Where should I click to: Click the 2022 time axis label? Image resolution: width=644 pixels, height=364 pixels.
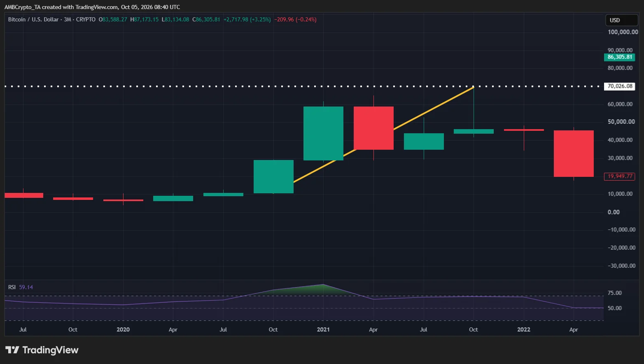tap(524, 329)
